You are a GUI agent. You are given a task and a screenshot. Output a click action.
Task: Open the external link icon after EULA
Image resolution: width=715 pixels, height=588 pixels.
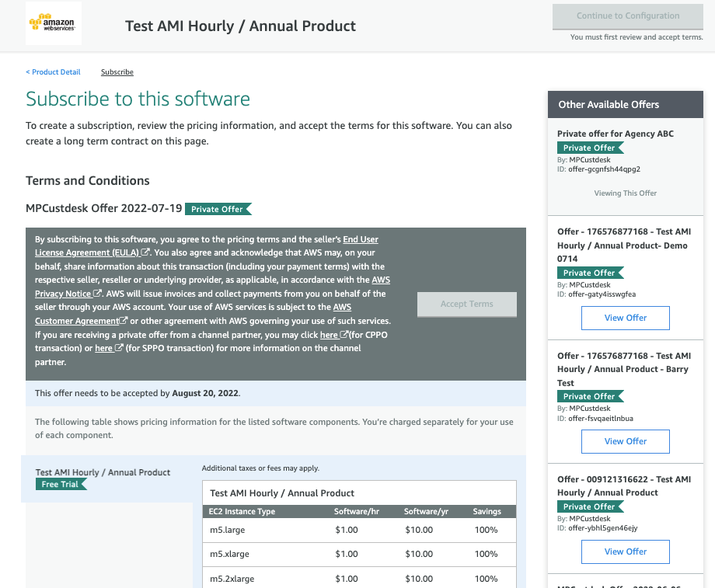click(144, 252)
